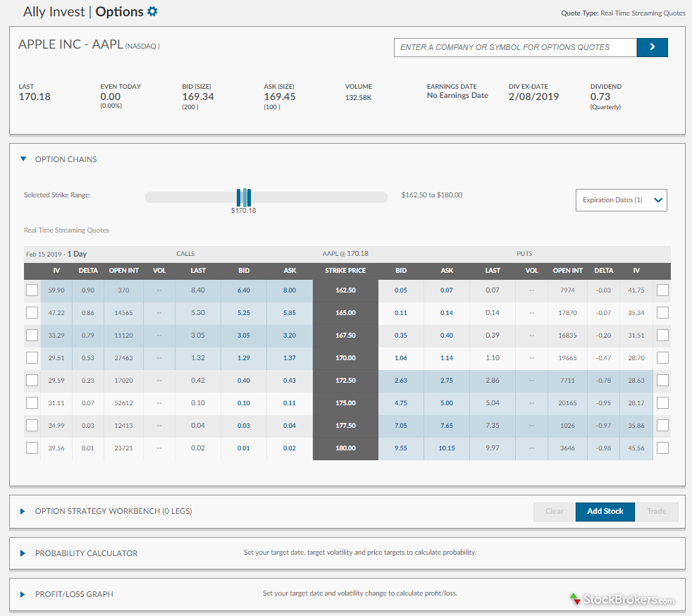This screenshot has height=616, width=692.
Task: Click the call last price 8.40 cell
Action: pyautogui.click(x=198, y=290)
